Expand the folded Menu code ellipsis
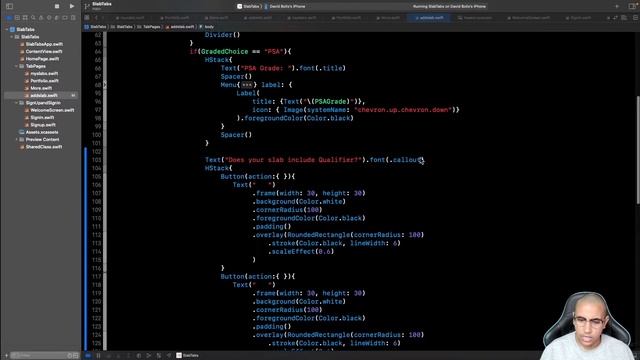Screen dimensions: 640x360 pos(247,85)
